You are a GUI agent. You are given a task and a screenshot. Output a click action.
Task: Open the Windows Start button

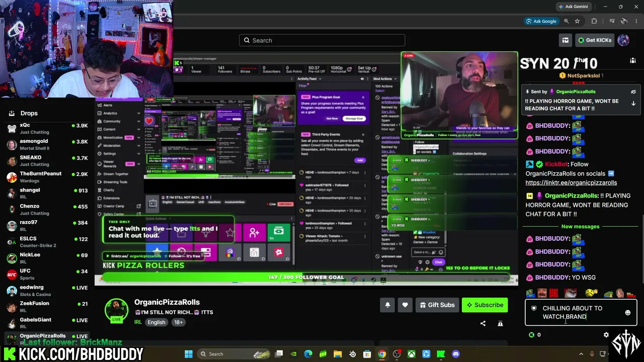189,354
